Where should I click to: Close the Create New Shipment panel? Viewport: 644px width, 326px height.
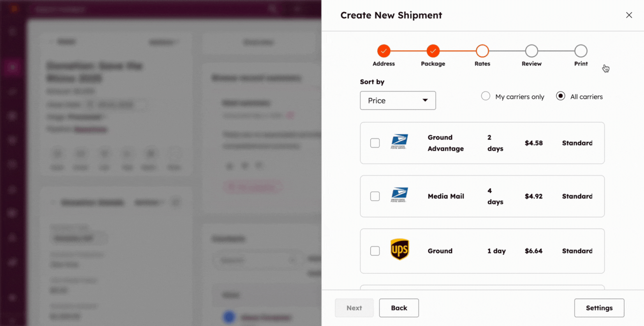tap(629, 15)
